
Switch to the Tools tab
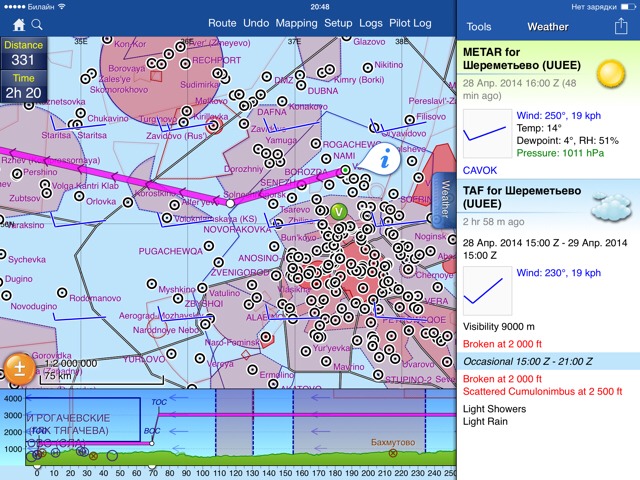(479, 27)
